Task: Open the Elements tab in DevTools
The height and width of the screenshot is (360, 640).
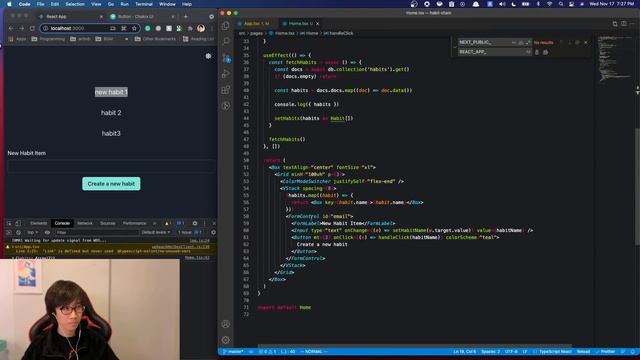Action: (x=39, y=223)
